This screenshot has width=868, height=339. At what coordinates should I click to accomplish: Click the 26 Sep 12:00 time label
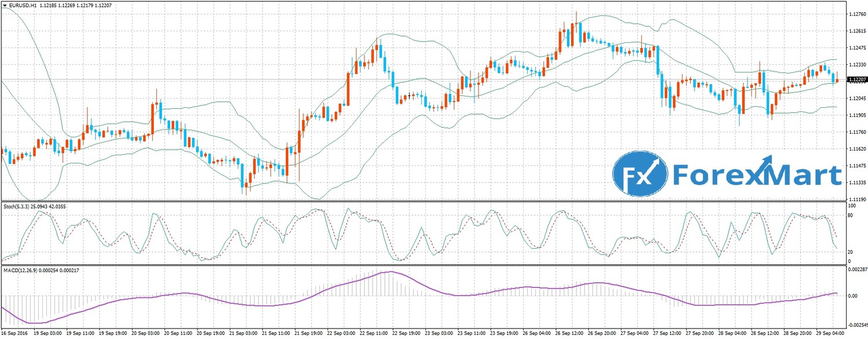[569, 335]
